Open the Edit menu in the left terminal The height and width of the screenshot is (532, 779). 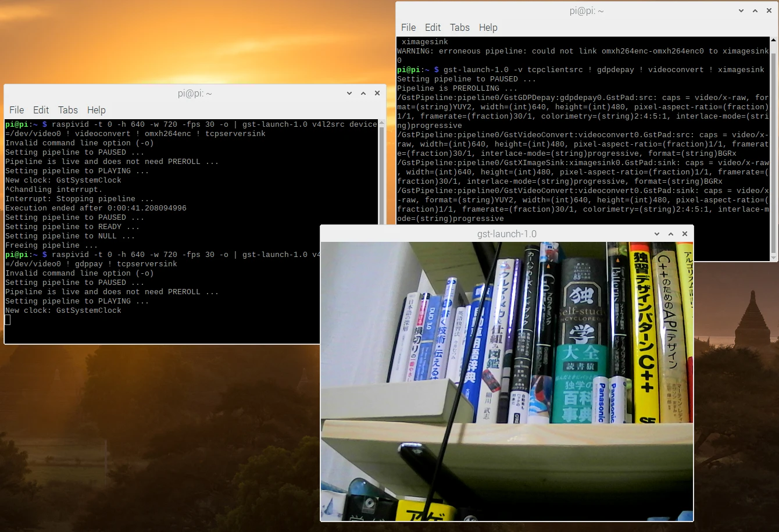(x=41, y=110)
